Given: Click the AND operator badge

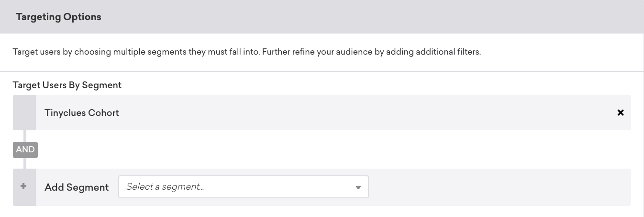Looking at the screenshot, I should click(x=25, y=149).
